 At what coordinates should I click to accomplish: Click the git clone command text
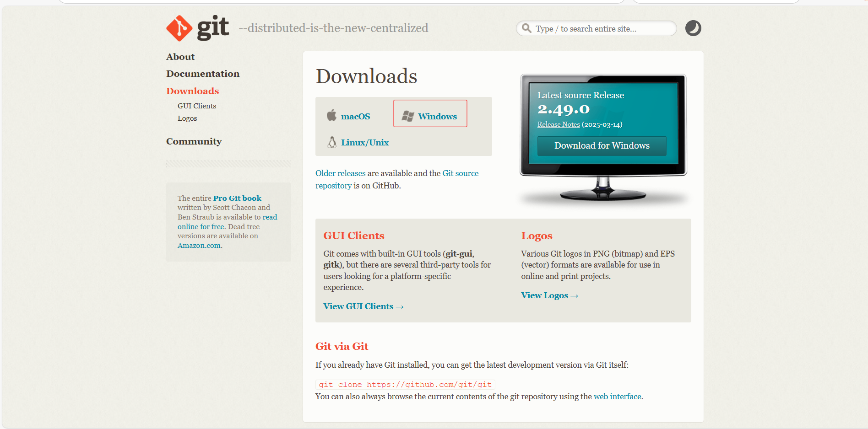405,385
